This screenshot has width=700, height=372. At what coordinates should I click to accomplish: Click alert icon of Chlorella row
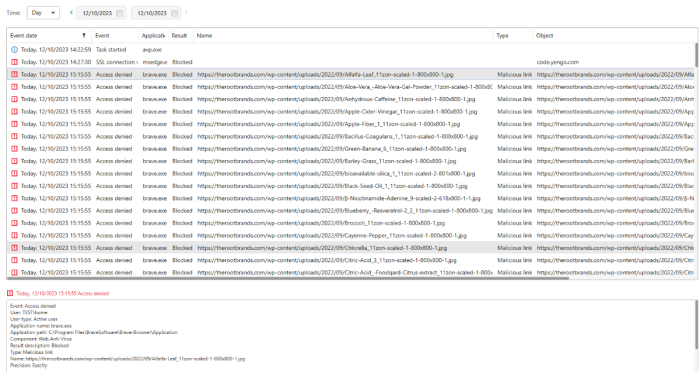[x=14, y=248]
